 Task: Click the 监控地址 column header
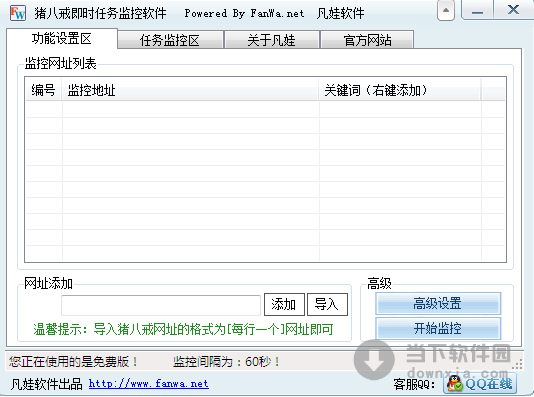tap(190, 90)
